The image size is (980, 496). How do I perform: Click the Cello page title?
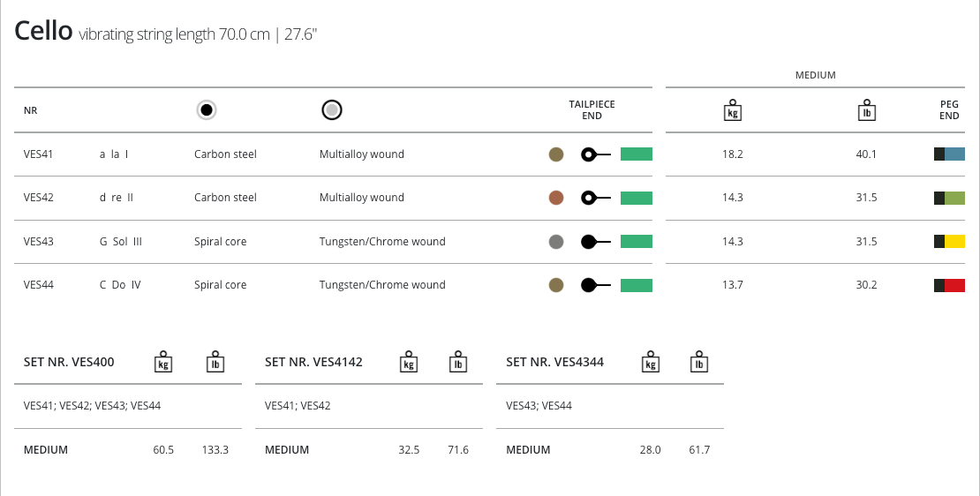coord(43,32)
